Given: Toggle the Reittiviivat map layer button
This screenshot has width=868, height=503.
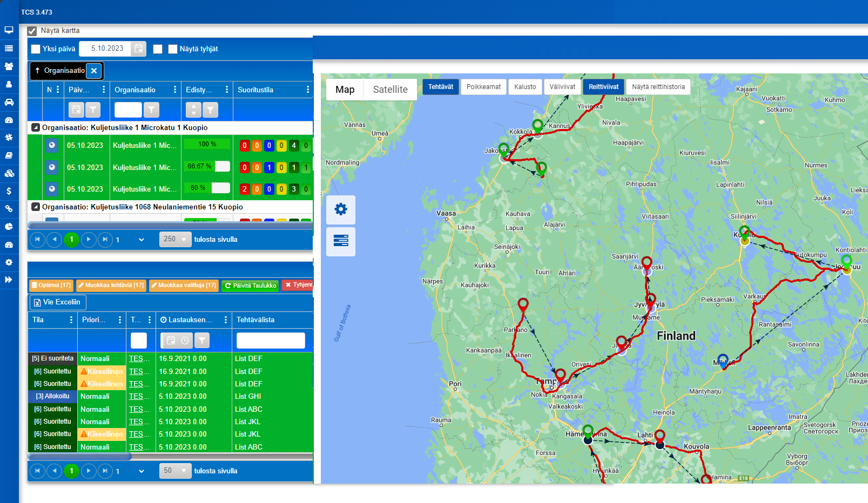Looking at the screenshot, I should pos(603,87).
